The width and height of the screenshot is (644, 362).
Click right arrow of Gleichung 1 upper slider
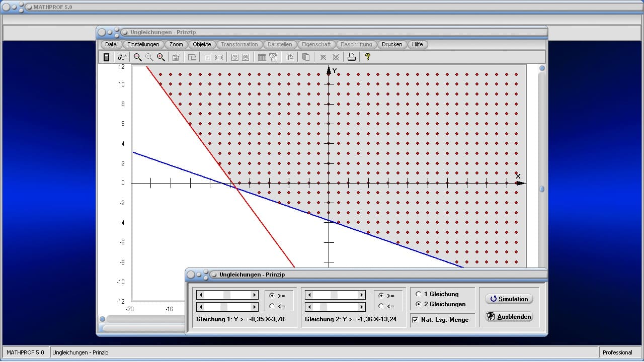[x=254, y=295]
